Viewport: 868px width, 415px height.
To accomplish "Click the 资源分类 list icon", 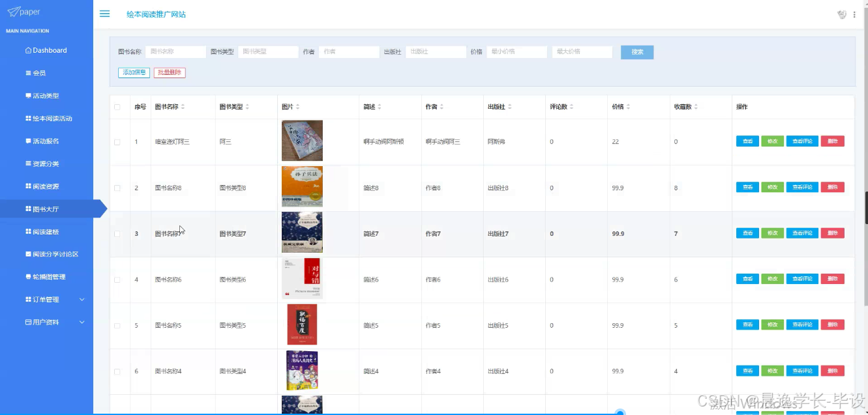I will [28, 164].
